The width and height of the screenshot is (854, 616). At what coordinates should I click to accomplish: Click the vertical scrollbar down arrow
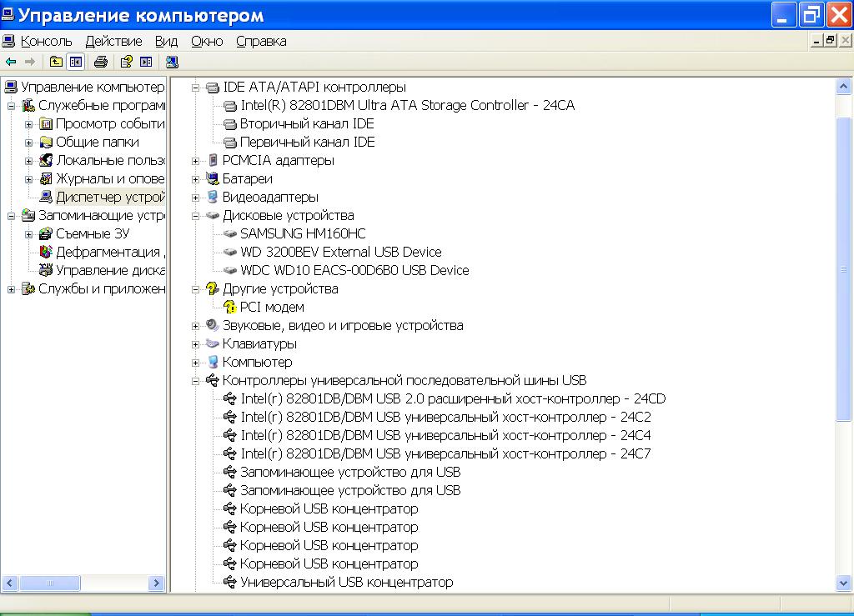coord(843,583)
